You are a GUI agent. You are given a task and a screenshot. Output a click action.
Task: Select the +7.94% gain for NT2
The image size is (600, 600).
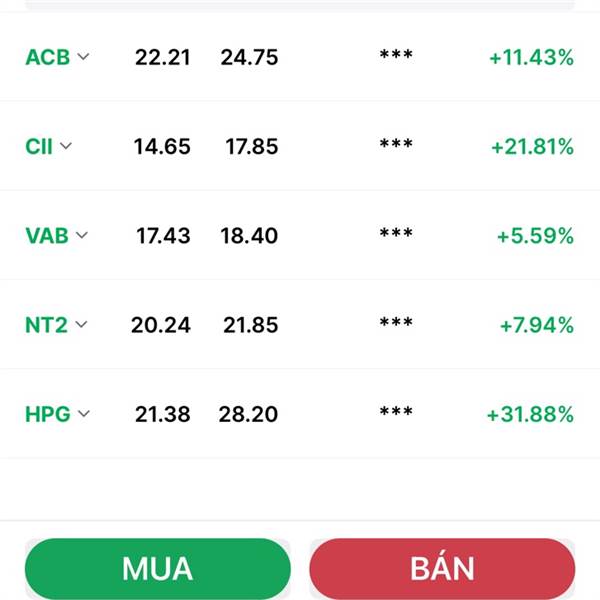tap(537, 325)
